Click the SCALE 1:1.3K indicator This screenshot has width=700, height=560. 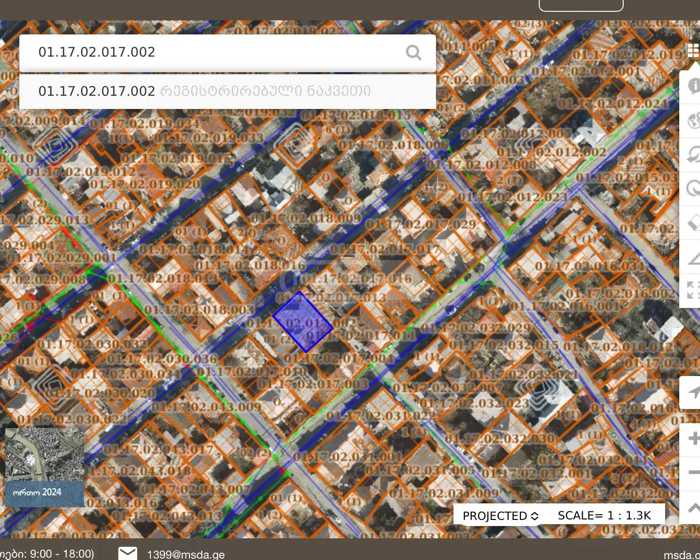(604, 515)
